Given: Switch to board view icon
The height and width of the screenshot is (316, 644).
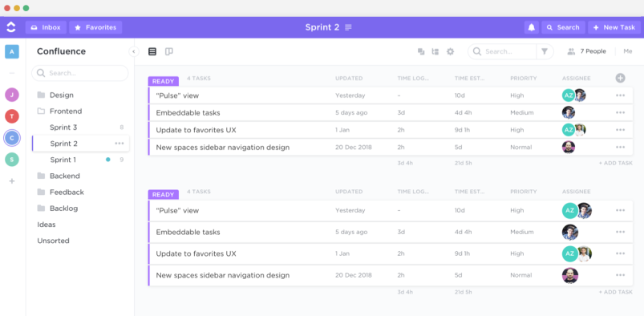Looking at the screenshot, I should coord(168,51).
